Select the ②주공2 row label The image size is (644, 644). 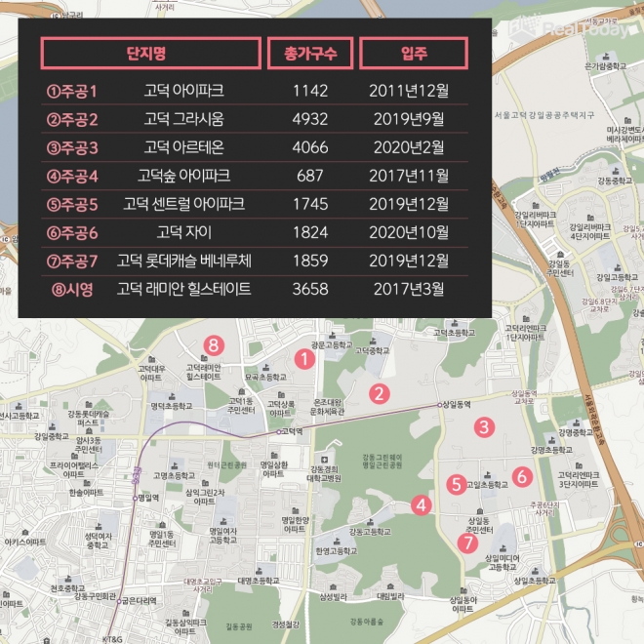[72, 119]
